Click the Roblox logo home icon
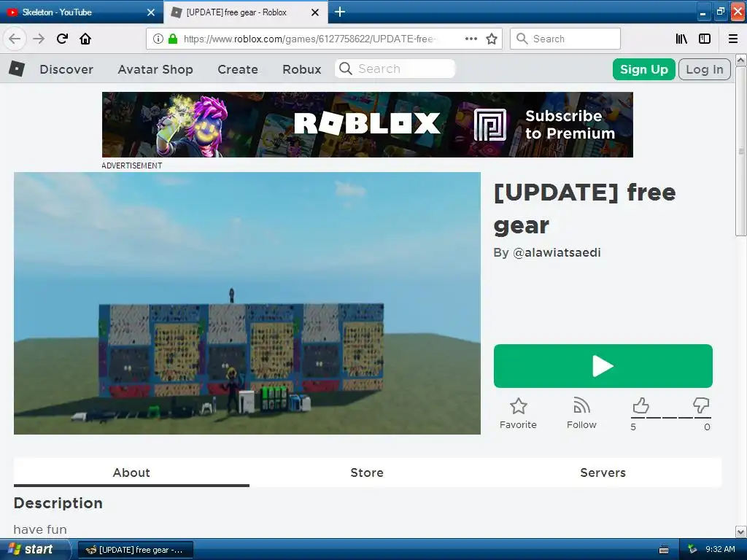The width and height of the screenshot is (747, 560). tap(17, 69)
